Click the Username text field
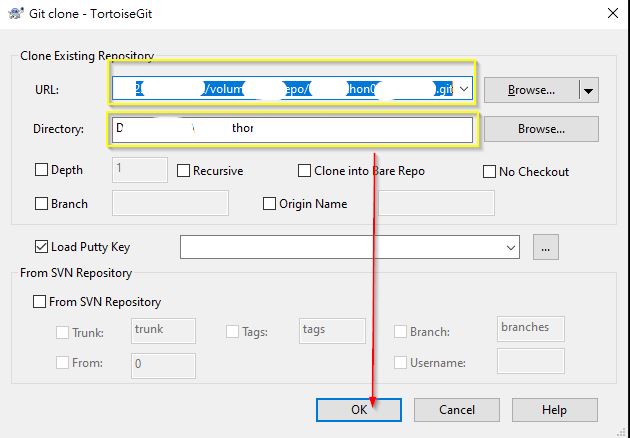Viewport: 630px width, 438px height. point(531,361)
